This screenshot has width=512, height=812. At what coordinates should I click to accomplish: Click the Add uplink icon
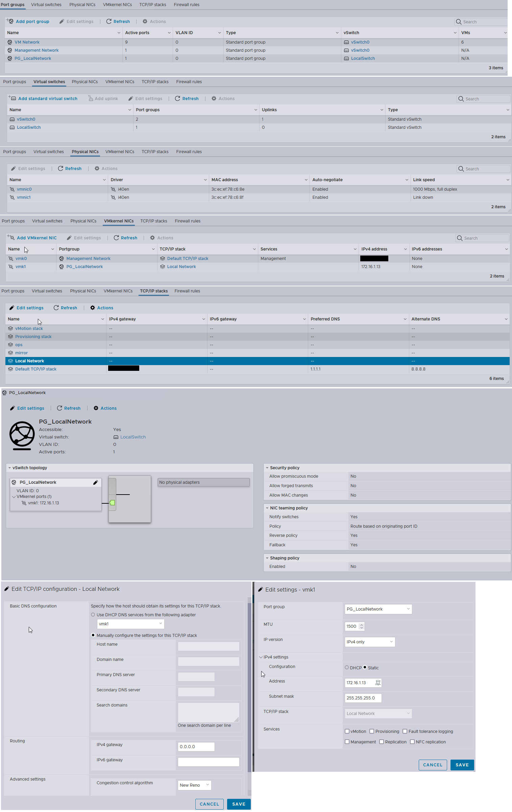click(x=90, y=98)
